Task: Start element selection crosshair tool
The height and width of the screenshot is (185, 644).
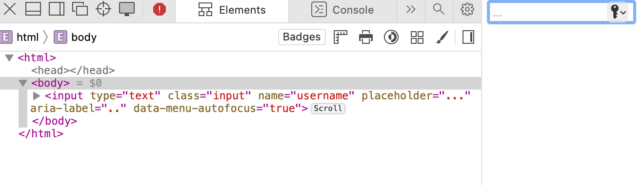Action: click(103, 9)
